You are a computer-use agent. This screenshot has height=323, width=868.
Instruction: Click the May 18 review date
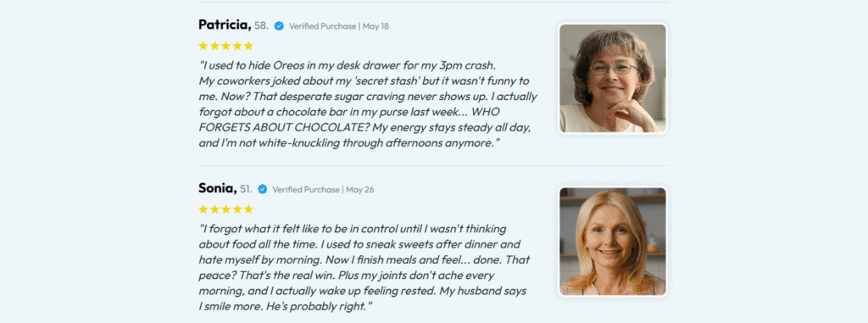coord(376,26)
